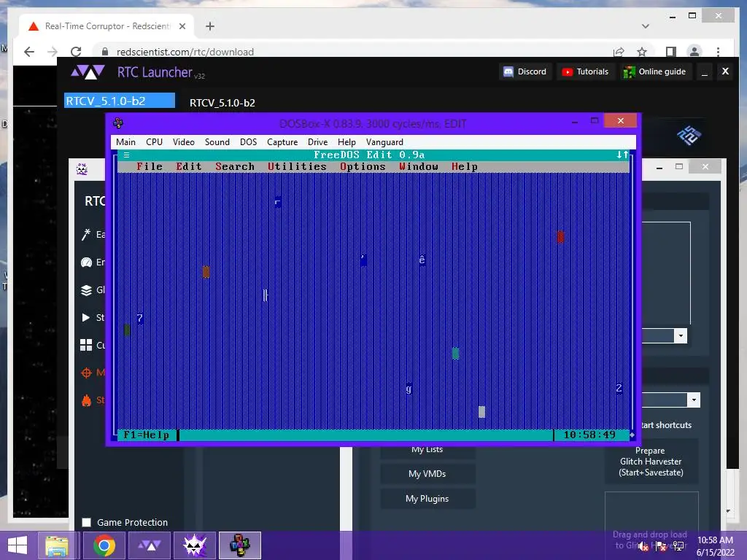Open the Windows Start menu
Screen dimensions: 747x560
[x=18, y=545]
